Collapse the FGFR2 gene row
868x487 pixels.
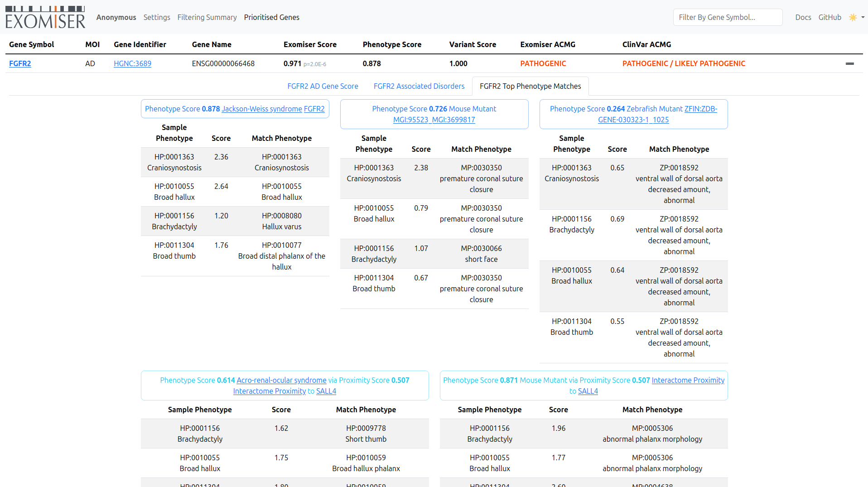[849, 64]
